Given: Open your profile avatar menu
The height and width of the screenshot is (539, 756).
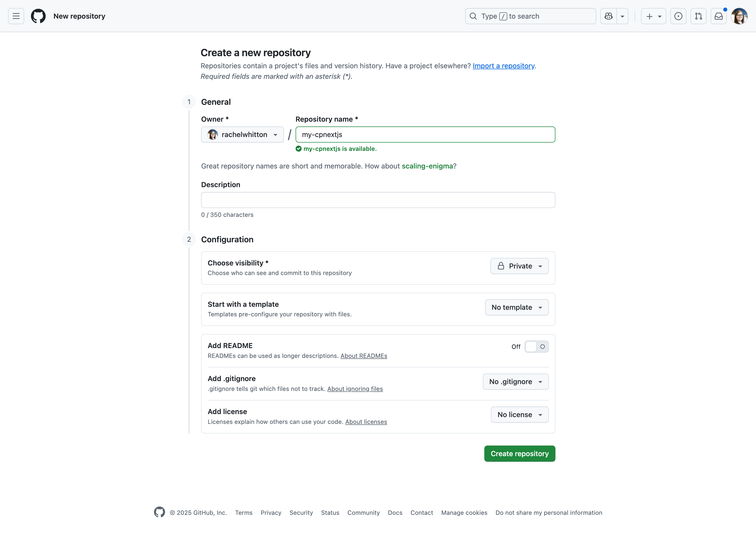Looking at the screenshot, I should tap(739, 16).
